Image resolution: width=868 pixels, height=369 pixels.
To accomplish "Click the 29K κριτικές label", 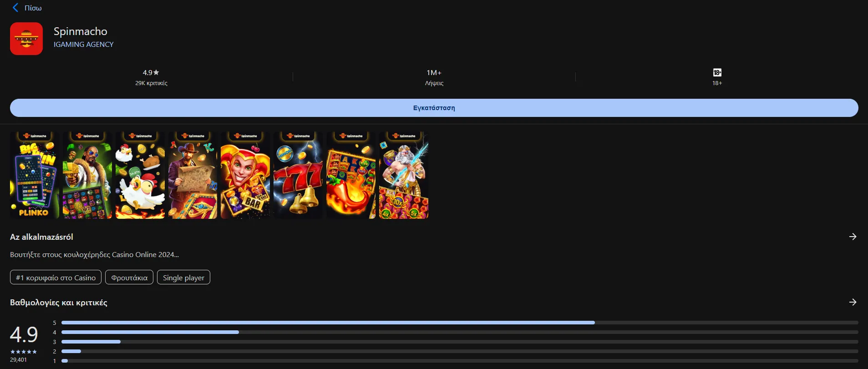I will [x=151, y=83].
